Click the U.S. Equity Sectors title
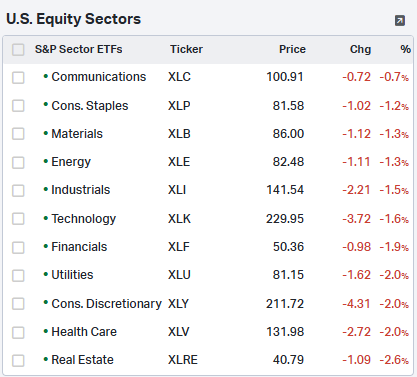 pyautogui.click(x=74, y=19)
